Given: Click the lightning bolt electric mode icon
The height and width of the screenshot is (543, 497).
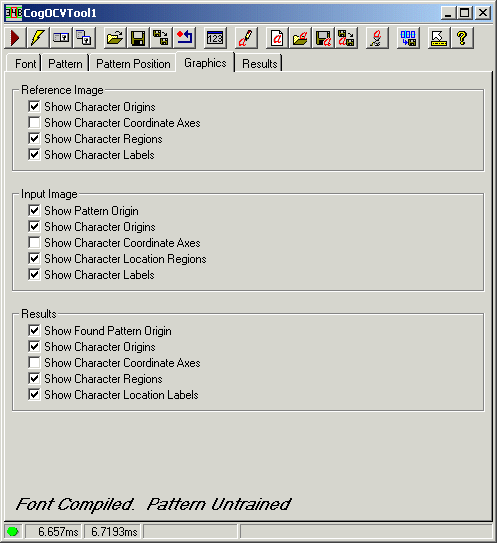Looking at the screenshot, I should (x=37, y=38).
